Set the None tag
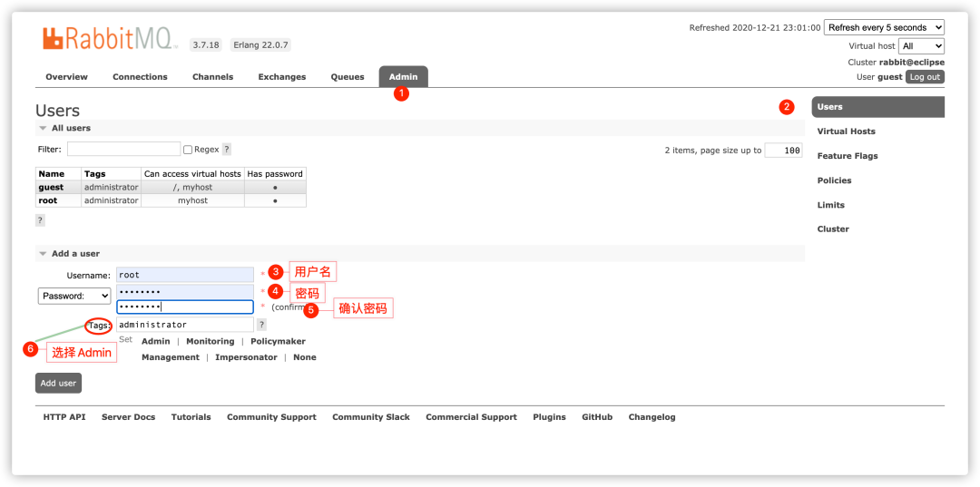The width and height of the screenshot is (980, 487). pyautogui.click(x=304, y=357)
